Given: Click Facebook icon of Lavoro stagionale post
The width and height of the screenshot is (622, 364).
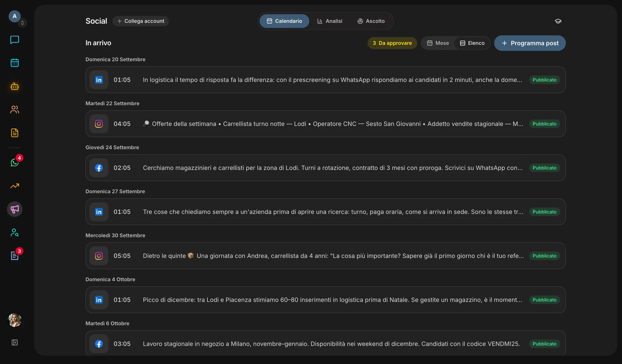Looking at the screenshot, I should pos(99,344).
